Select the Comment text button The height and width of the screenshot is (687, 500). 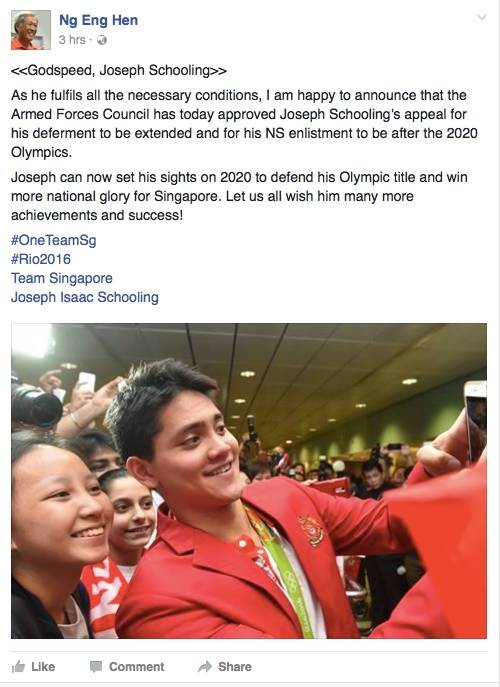pos(136,667)
